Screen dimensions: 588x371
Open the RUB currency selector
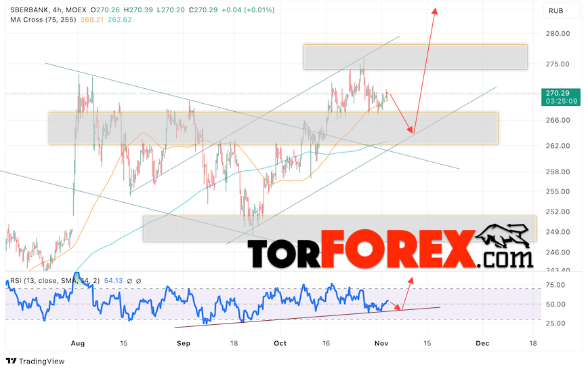(x=561, y=11)
